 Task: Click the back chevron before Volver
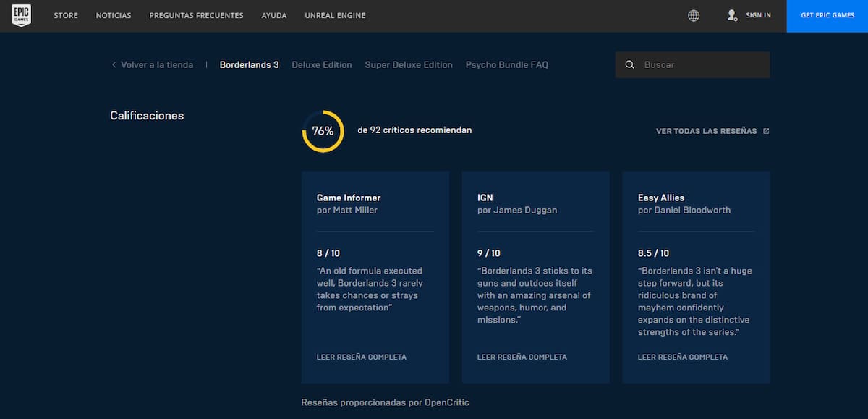point(114,64)
